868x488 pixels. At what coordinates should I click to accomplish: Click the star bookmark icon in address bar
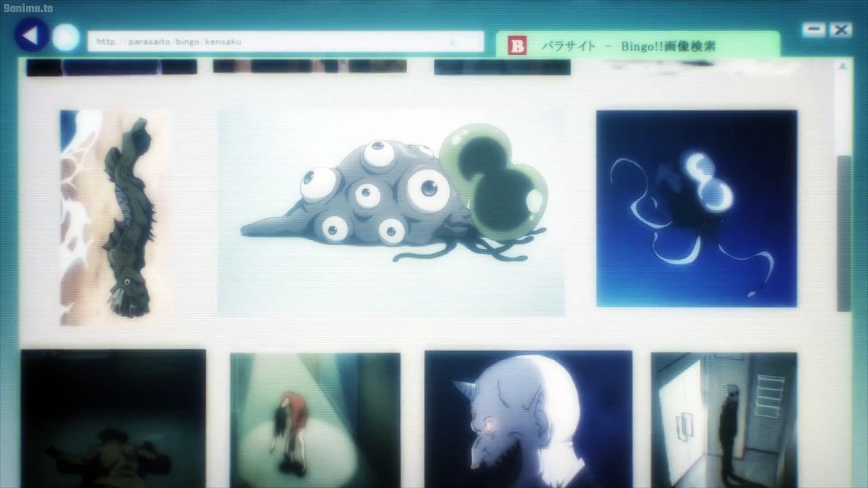(453, 42)
